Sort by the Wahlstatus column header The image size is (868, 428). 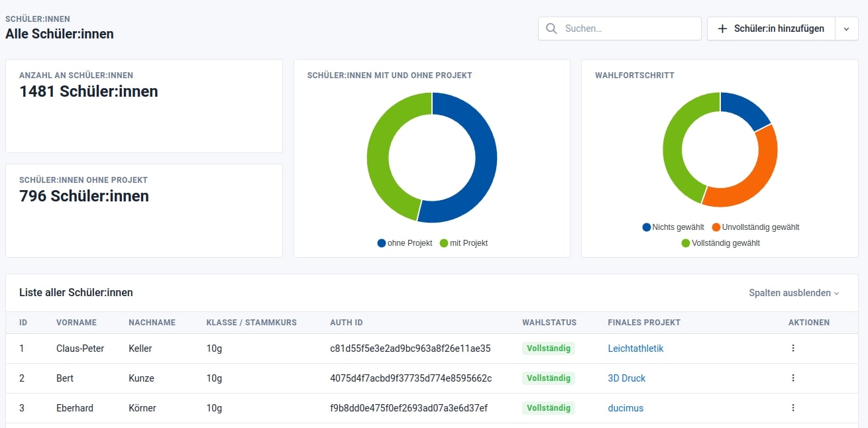click(x=549, y=323)
